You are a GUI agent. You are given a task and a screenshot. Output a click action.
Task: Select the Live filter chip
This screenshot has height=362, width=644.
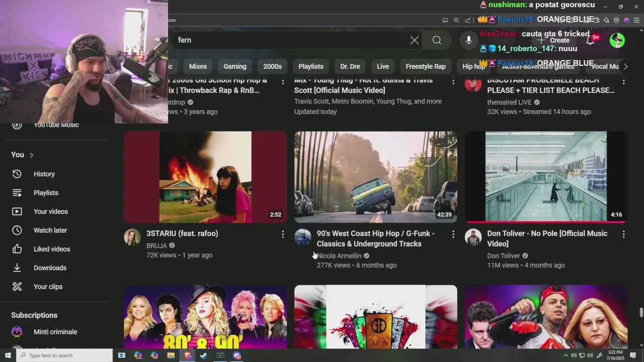(383, 66)
